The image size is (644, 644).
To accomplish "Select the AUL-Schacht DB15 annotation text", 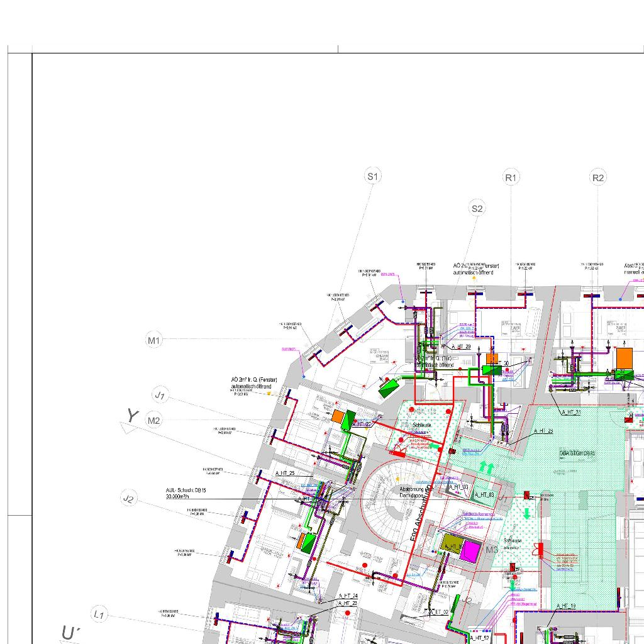I will click(x=187, y=493).
